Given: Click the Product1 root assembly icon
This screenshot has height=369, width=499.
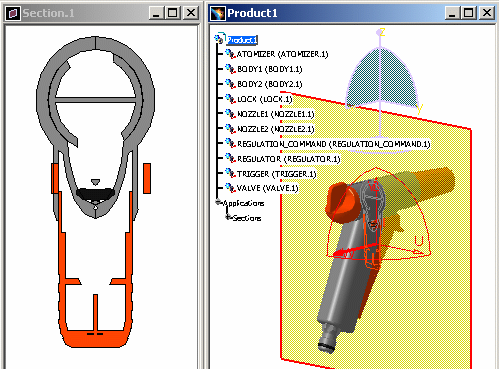Looking at the screenshot, I should pyautogui.click(x=220, y=39).
